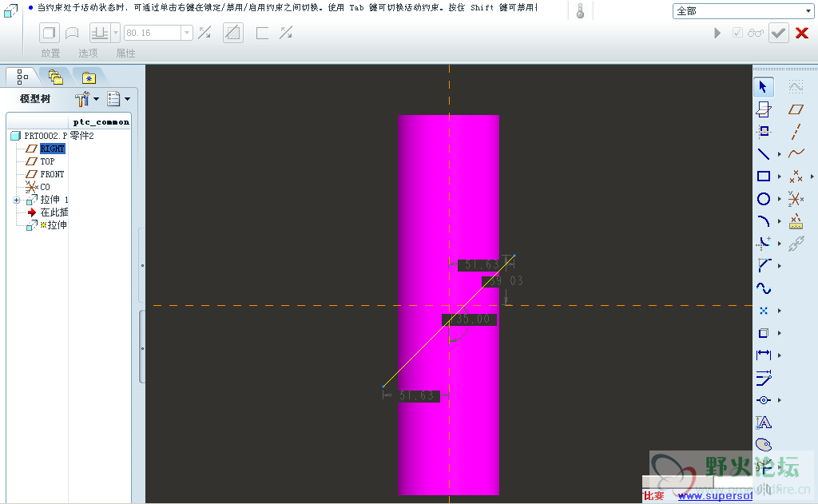Choose the Rectangle sketch tool

tap(763, 177)
